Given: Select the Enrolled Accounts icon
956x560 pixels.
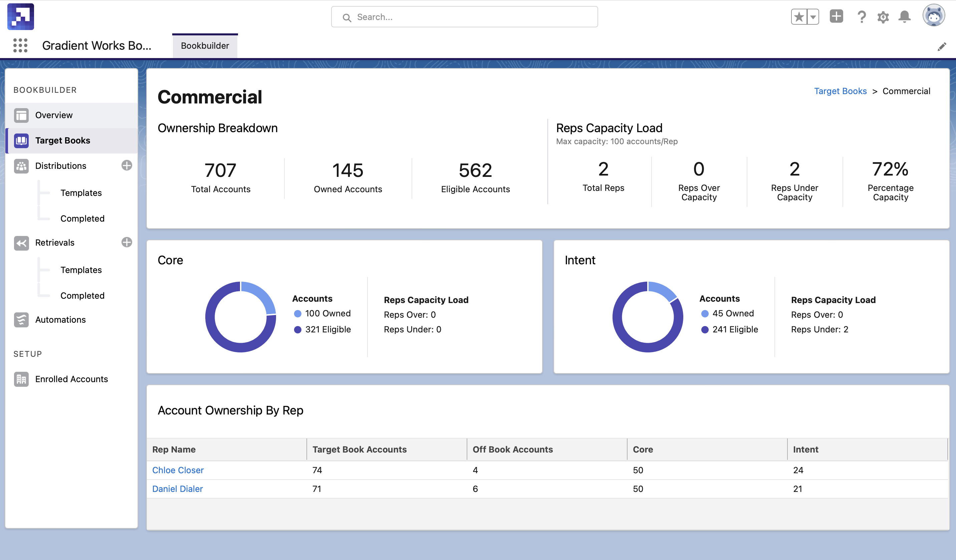Looking at the screenshot, I should [22, 379].
